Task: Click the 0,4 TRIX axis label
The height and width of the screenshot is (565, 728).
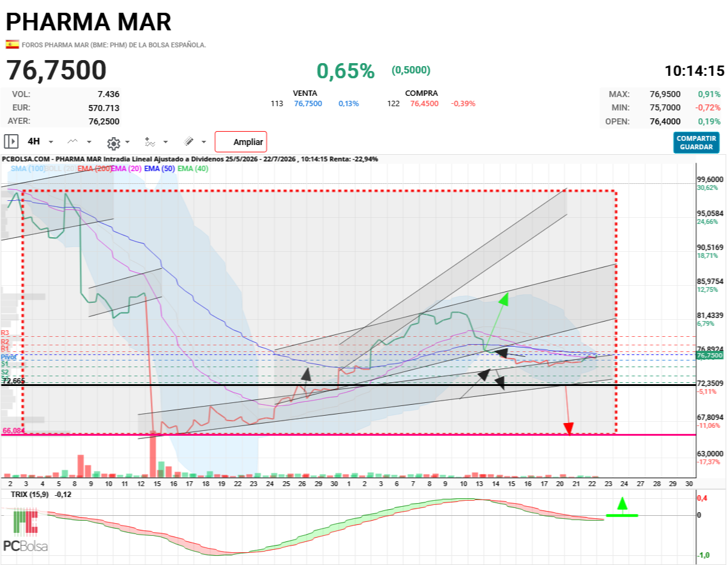Action: pos(701,498)
